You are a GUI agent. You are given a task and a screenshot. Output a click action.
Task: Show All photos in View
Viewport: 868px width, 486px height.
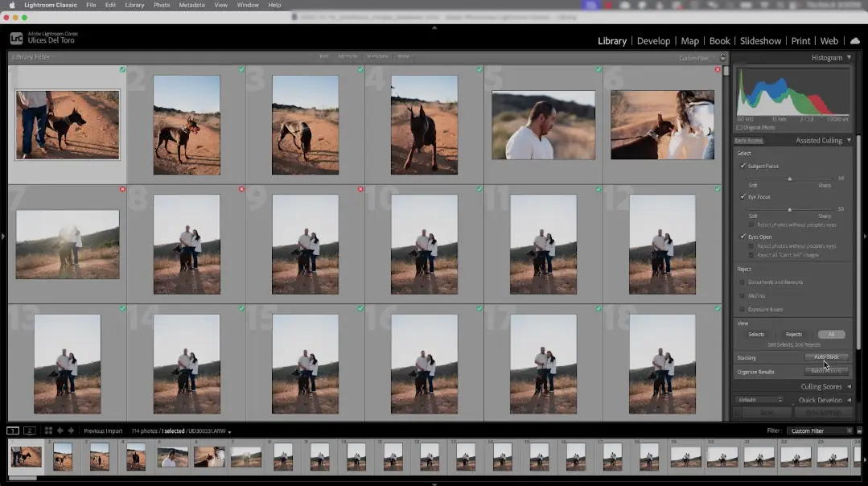point(831,335)
